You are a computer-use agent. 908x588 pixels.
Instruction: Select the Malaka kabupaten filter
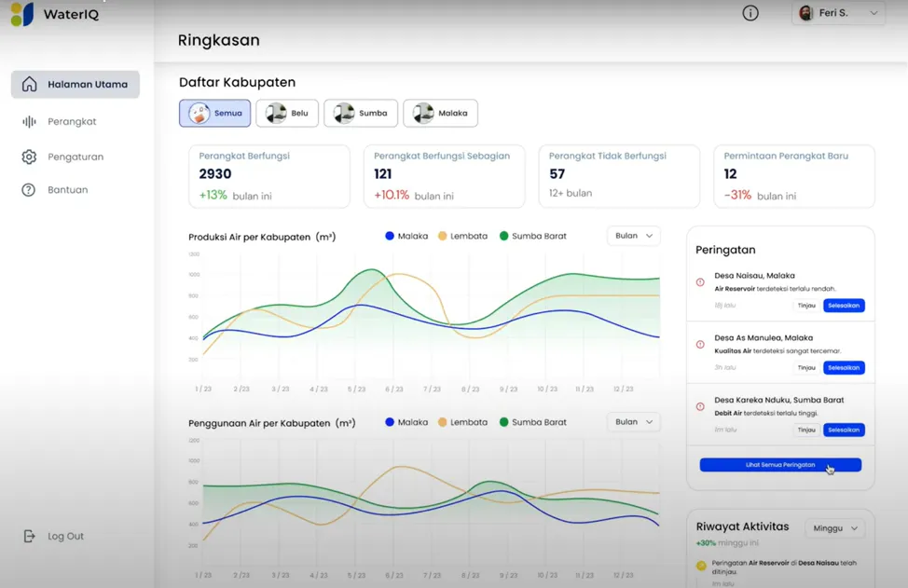pos(440,113)
